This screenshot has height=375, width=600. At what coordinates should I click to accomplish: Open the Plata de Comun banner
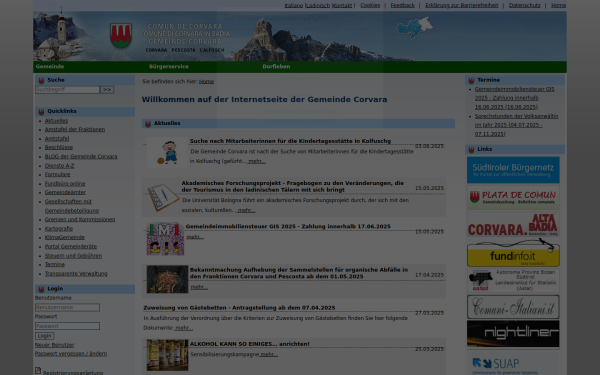point(513,197)
